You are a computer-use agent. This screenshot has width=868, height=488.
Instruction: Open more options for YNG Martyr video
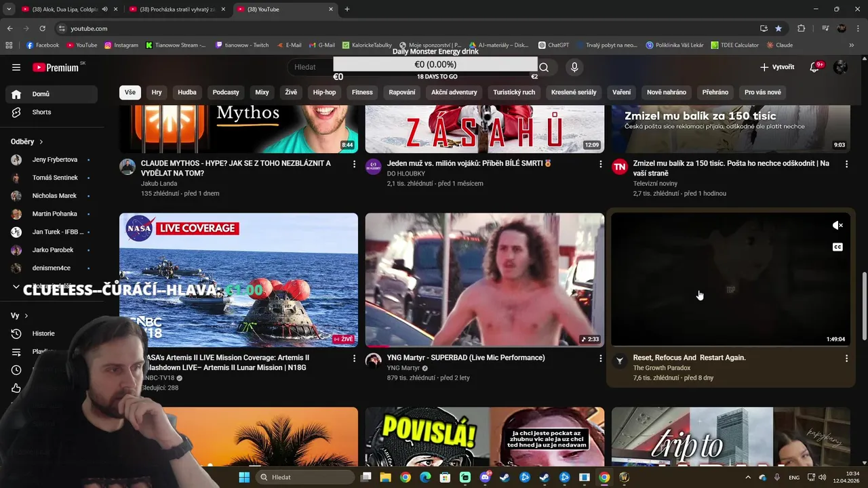pyautogui.click(x=600, y=359)
